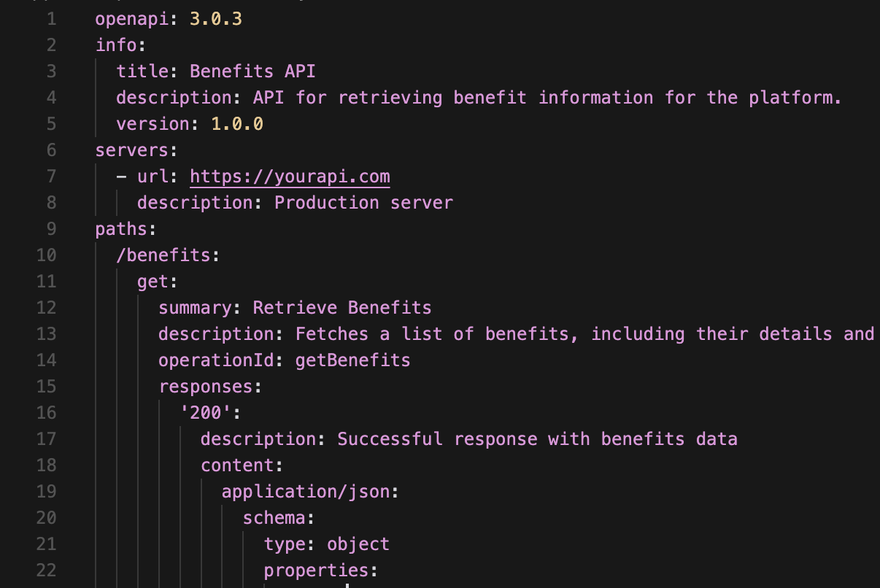Click 'API for retrieving benefit information' text
Viewport: 880px width, 588px height.
click(x=453, y=98)
